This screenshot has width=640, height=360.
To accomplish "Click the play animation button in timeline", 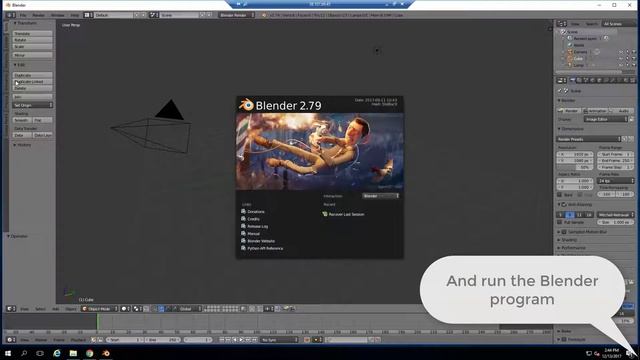I will (x=241, y=340).
